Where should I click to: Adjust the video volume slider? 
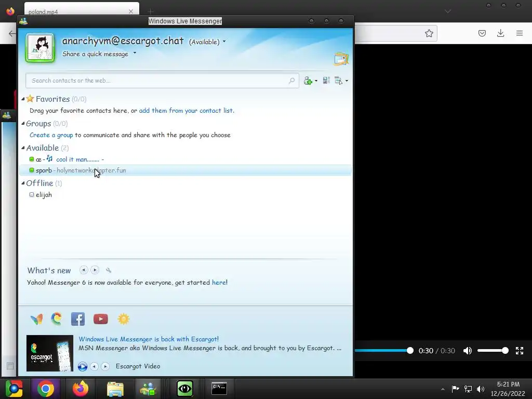point(493,351)
